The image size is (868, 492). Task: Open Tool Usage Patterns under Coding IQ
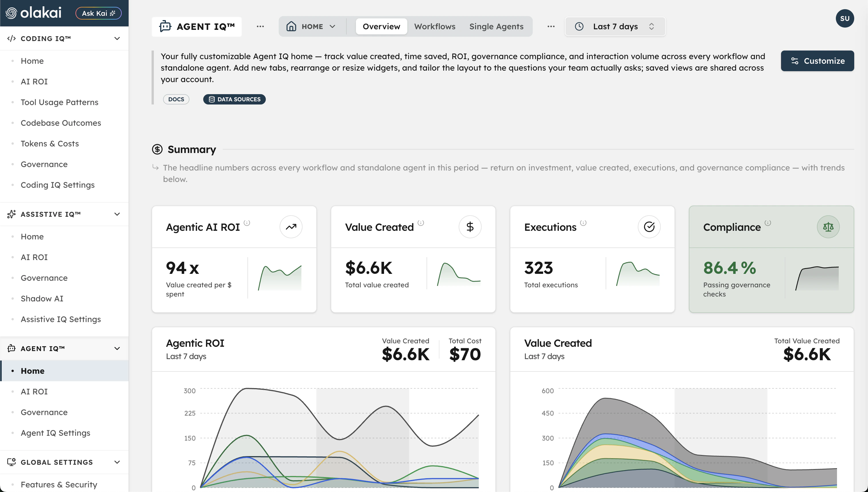pos(59,102)
